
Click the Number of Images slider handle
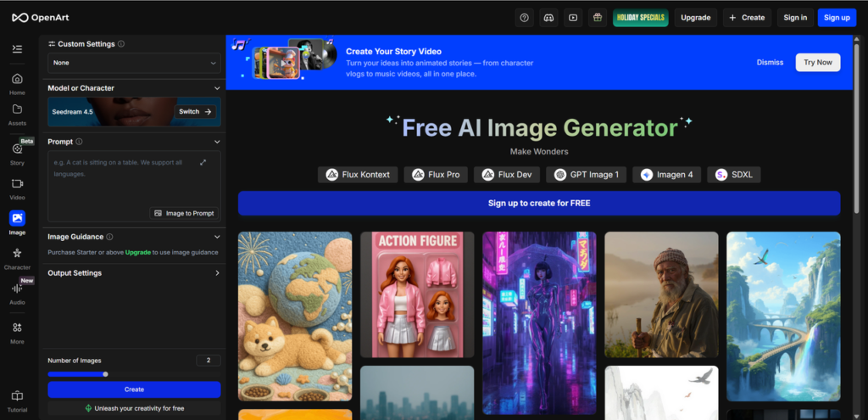[x=105, y=374]
